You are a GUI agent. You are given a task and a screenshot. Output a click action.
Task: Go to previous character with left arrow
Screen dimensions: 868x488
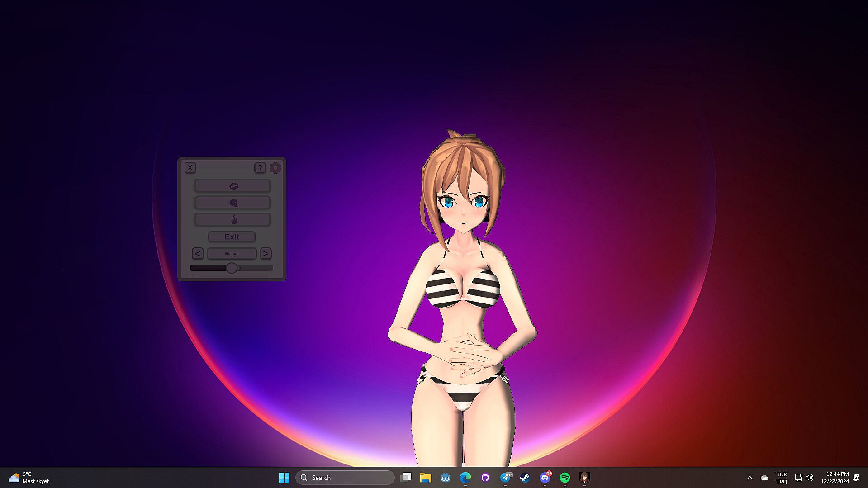coord(198,254)
